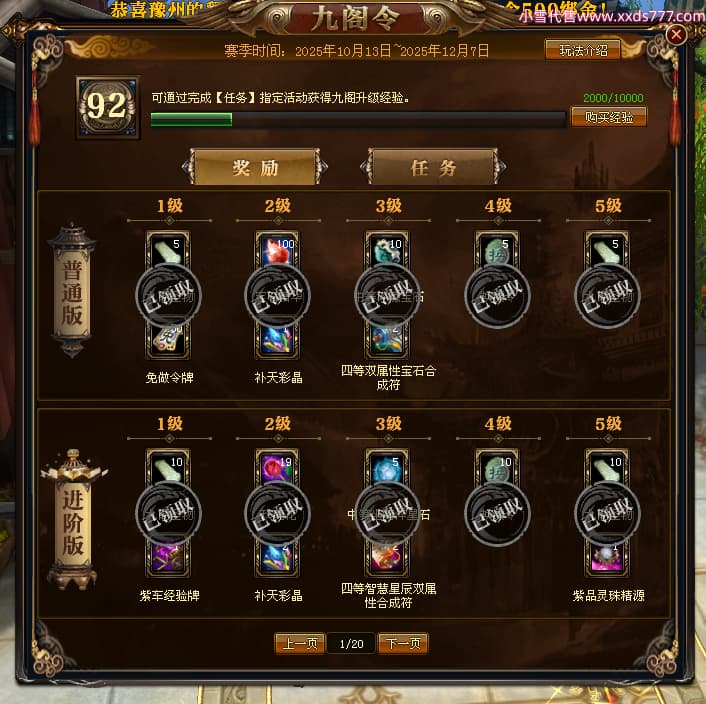The image size is (706, 704).
Task: Select the advanced row 补天彩晶 crystal icon
Action: tap(277, 558)
